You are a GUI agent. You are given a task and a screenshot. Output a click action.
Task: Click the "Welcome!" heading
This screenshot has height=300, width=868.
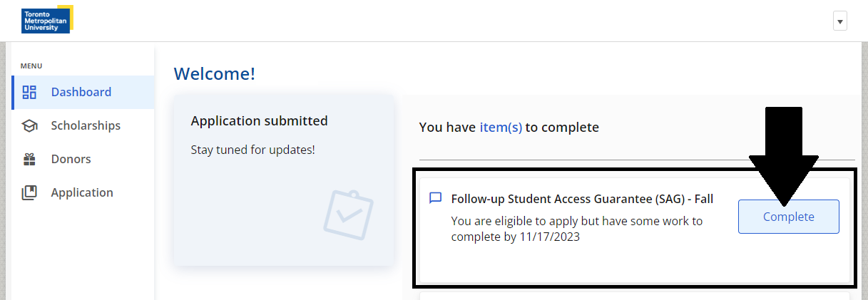[x=214, y=73]
